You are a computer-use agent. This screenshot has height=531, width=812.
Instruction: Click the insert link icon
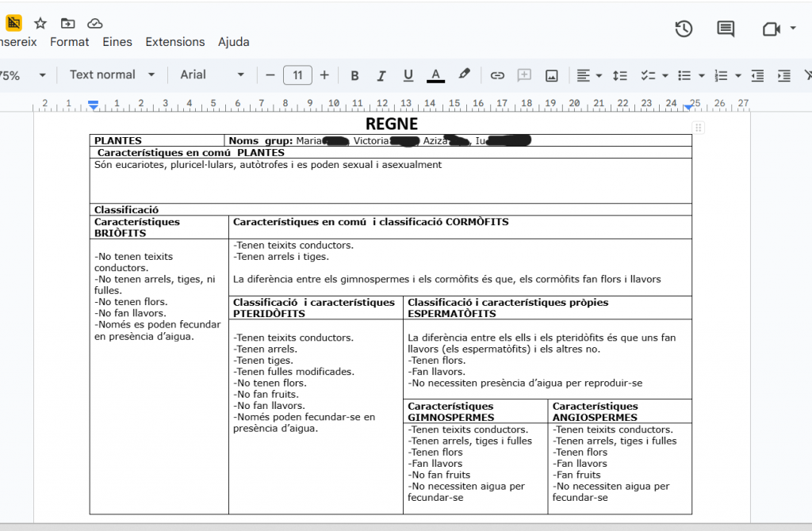click(497, 75)
